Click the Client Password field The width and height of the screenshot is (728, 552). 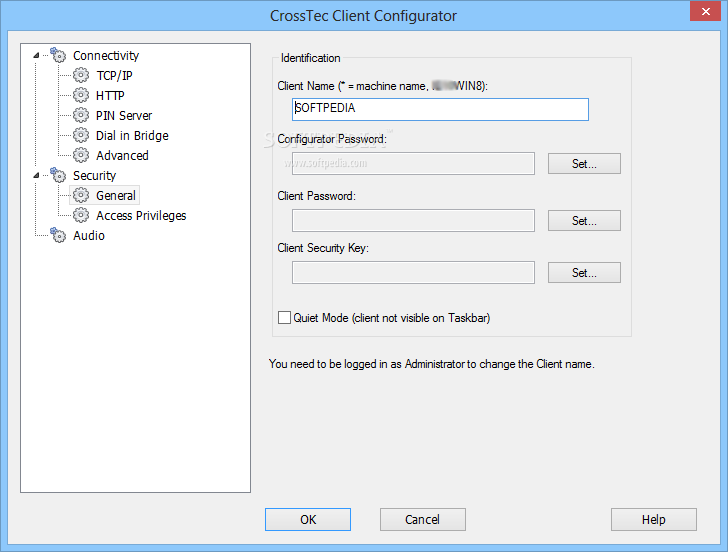point(413,221)
